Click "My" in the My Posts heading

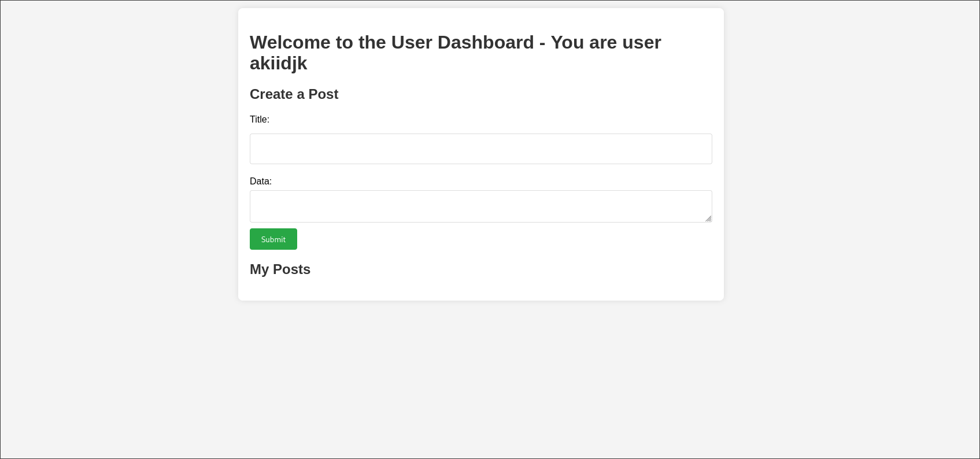260,270
